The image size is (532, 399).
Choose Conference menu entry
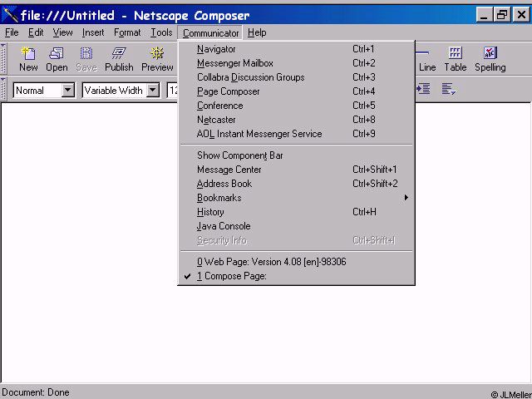[x=296, y=106]
